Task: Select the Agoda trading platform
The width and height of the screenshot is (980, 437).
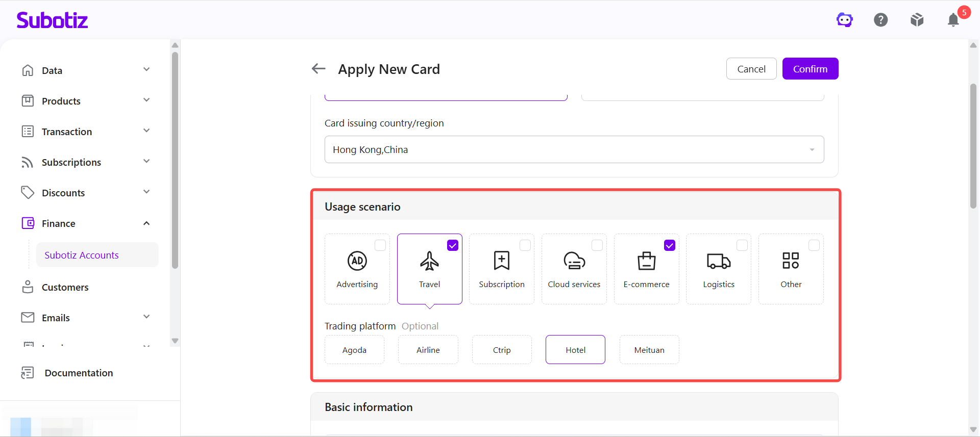Action: [x=354, y=350]
